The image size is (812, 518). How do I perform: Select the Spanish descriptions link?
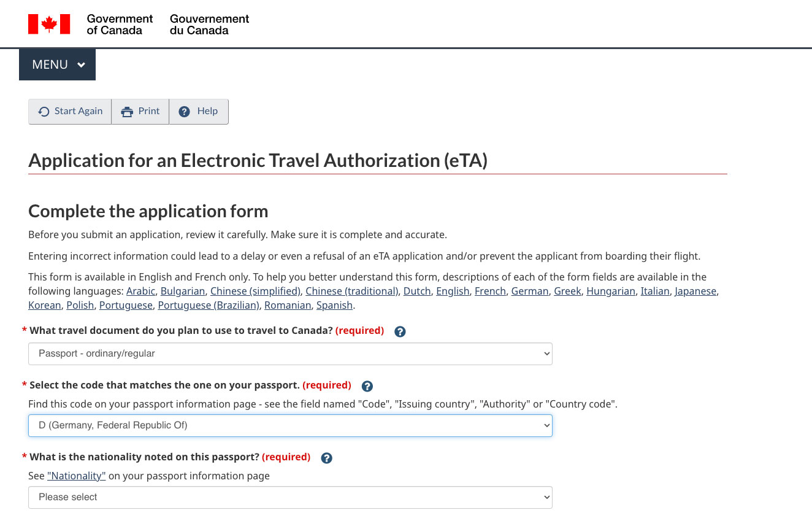pos(334,305)
